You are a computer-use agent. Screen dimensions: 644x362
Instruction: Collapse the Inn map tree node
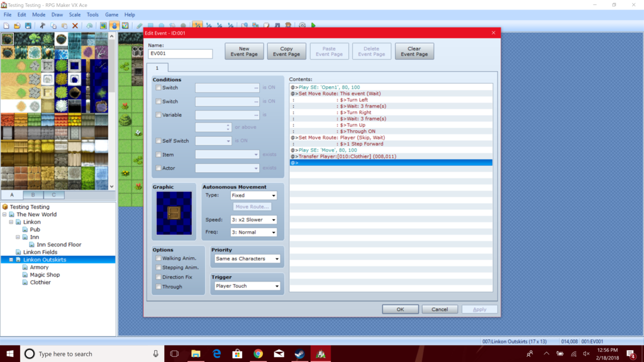coord(18,237)
